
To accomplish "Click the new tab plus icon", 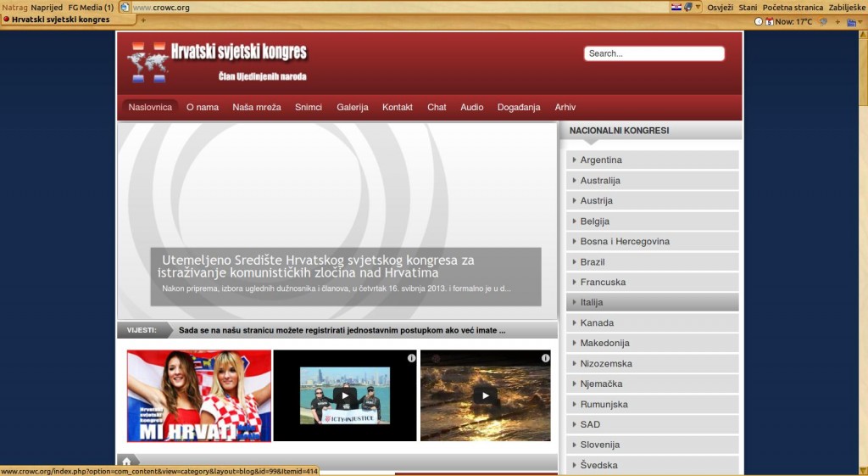I will pyautogui.click(x=143, y=20).
